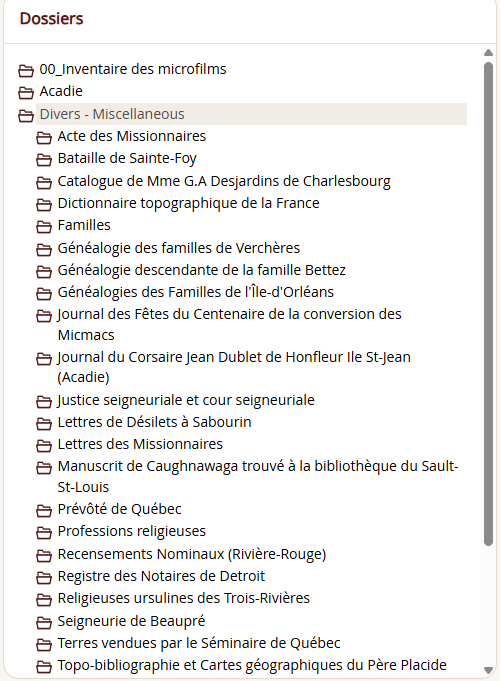The width and height of the screenshot is (500, 681).
Task: Select Religieuses ursulines des Trois-Rivières
Action: coord(184,598)
